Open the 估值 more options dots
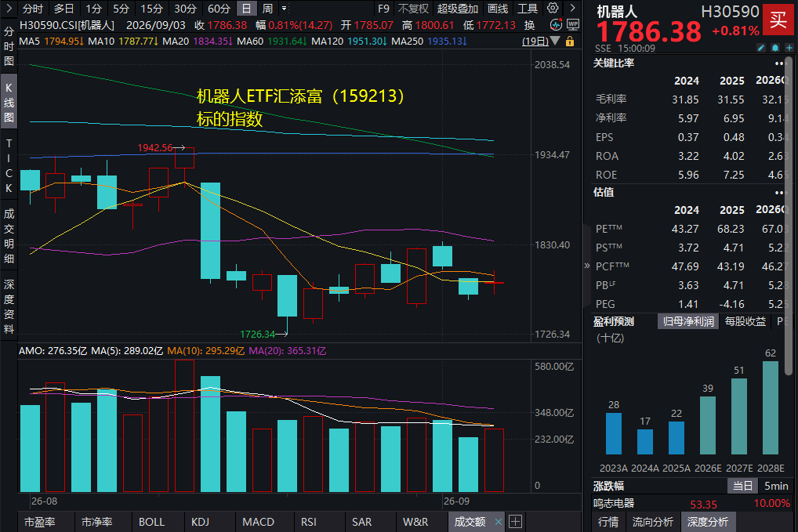The height and width of the screenshot is (532, 798). pos(779,193)
